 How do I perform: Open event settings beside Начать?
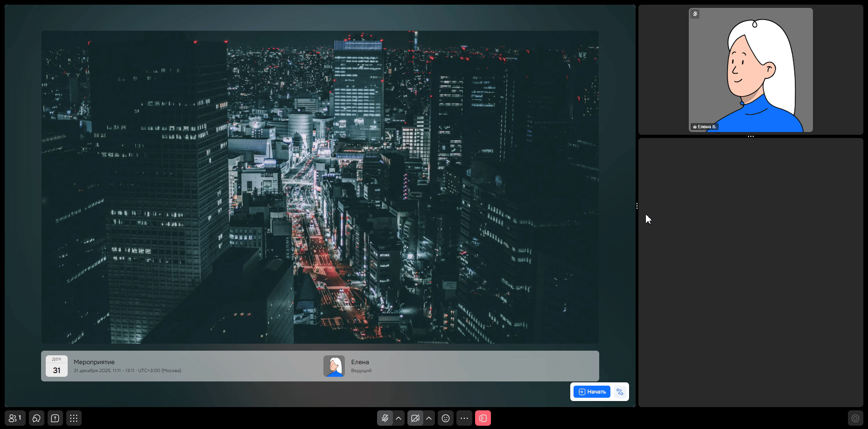(x=620, y=392)
